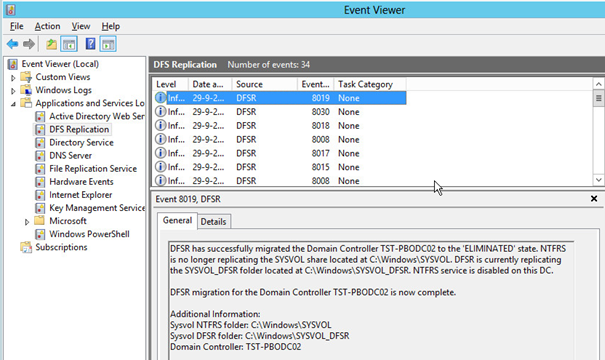The image size is (605, 360).
Task: Click the event list scrollbar down arrow
Action: click(x=598, y=180)
